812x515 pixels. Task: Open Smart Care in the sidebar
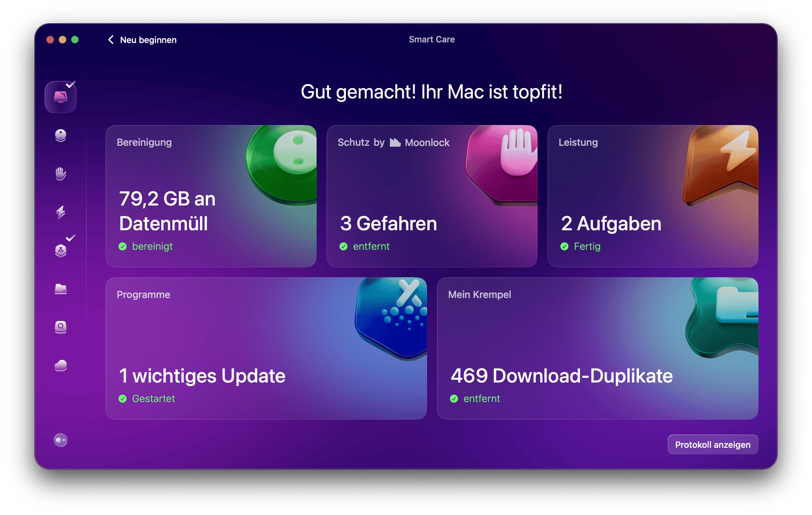coord(61,97)
